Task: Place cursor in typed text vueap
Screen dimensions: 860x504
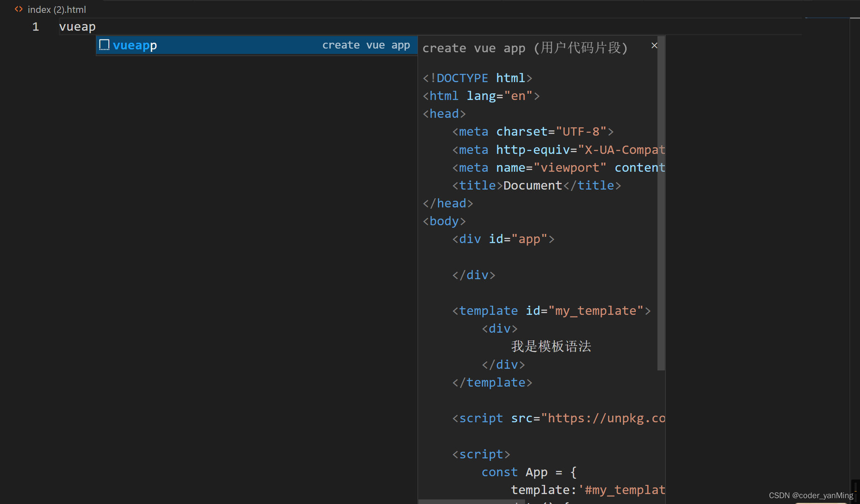Action: tap(77, 27)
